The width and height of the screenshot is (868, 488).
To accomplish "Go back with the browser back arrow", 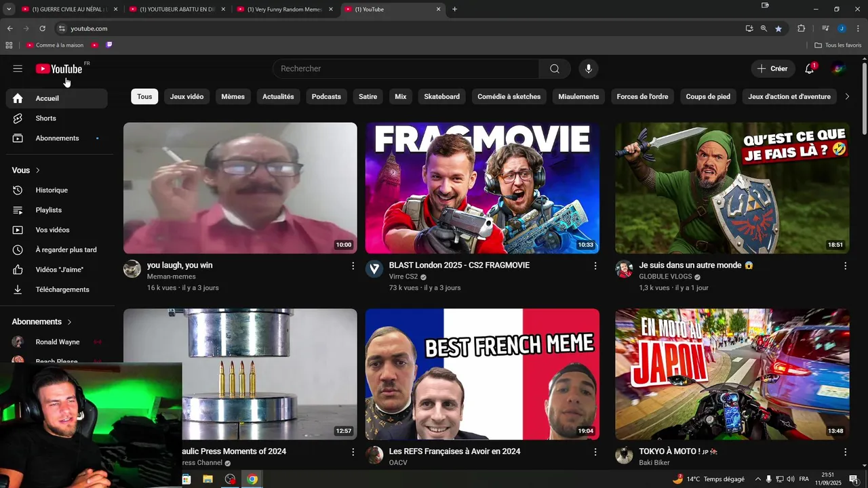I will pyautogui.click(x=9, y=28).
